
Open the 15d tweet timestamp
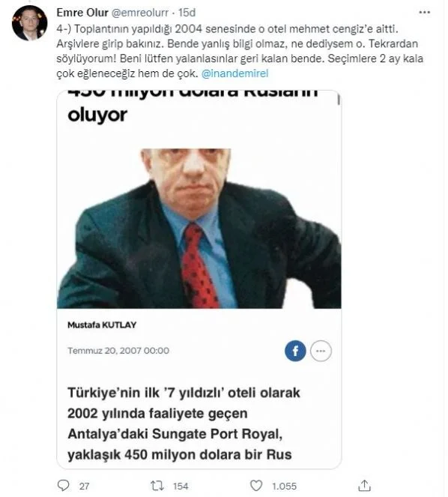click(187, 13)
